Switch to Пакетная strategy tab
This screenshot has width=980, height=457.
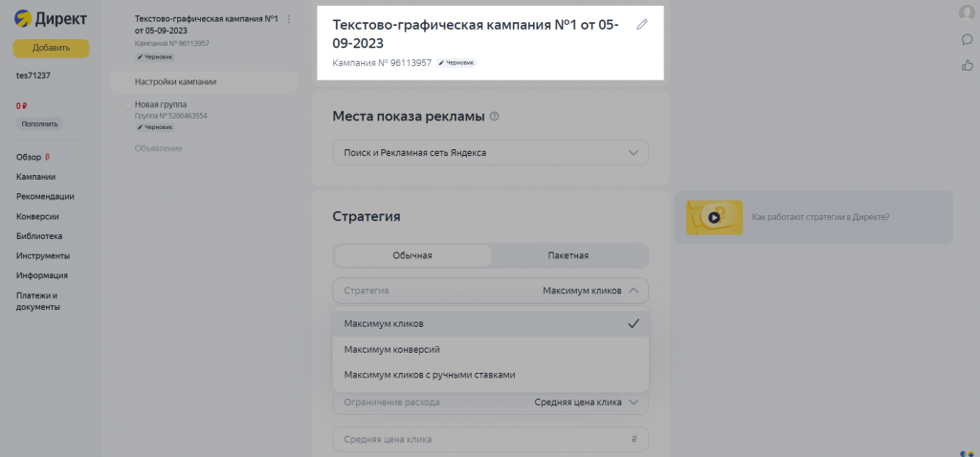point(568,255)
